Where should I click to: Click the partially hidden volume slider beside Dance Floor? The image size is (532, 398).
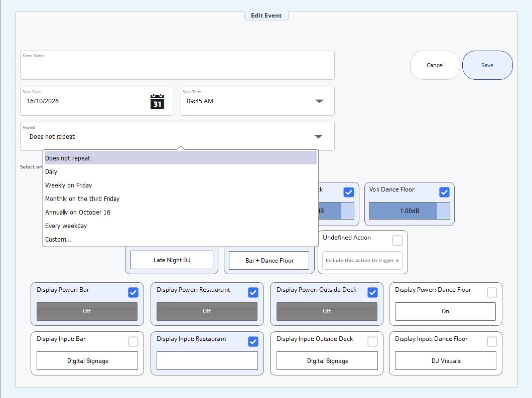tap(336, 211)
